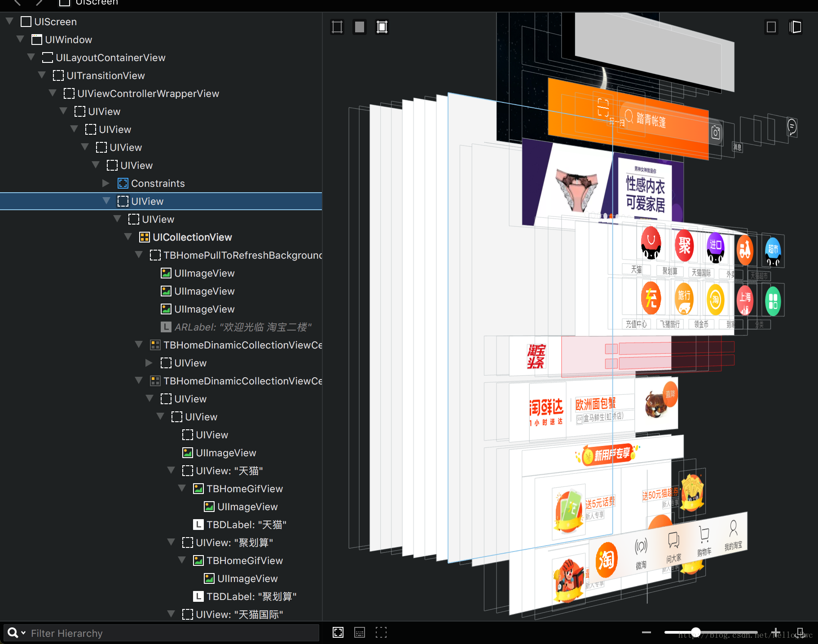Viewport: 818px width, 644px height.
Task: Collapse the UIView "天猫" node
Action: pyautogui.click(x=171, y=470)
